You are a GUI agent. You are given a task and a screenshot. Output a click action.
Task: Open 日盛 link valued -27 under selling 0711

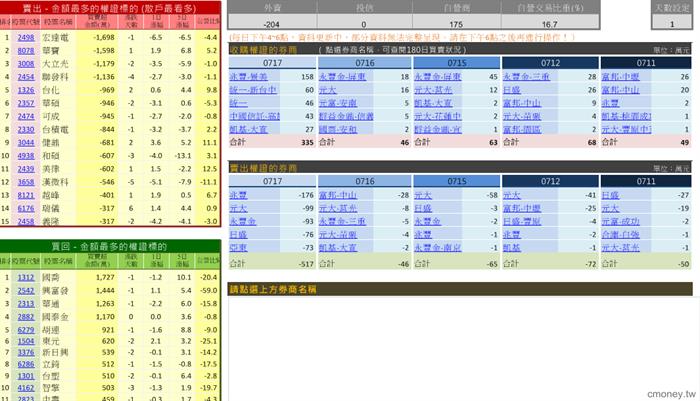610,195
